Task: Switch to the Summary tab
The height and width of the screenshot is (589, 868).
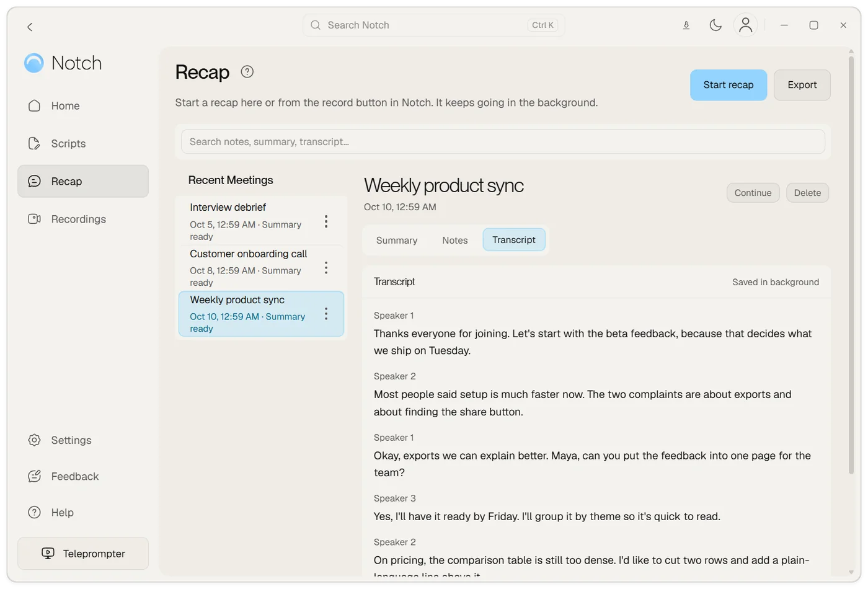Action: point(397,241)
